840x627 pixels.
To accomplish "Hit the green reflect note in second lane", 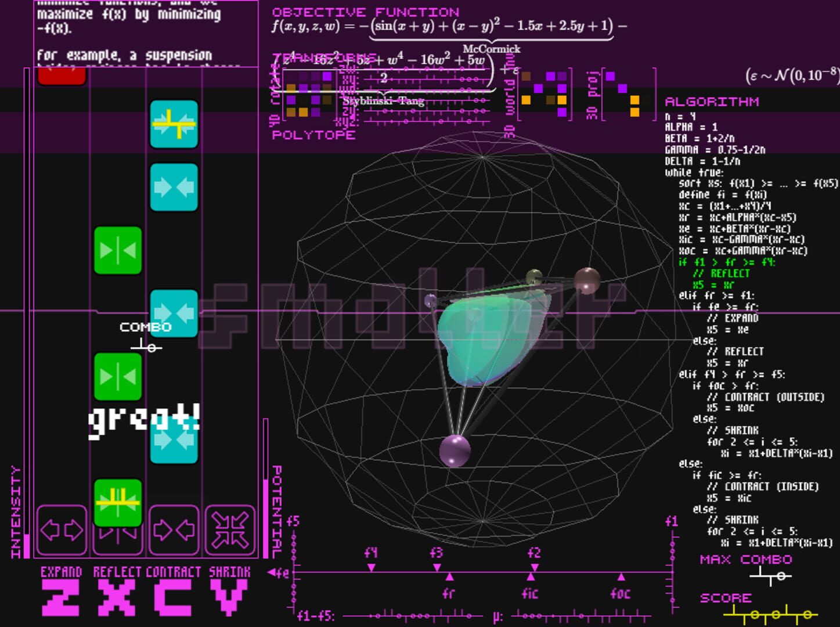I will click(x=118, y=250).
